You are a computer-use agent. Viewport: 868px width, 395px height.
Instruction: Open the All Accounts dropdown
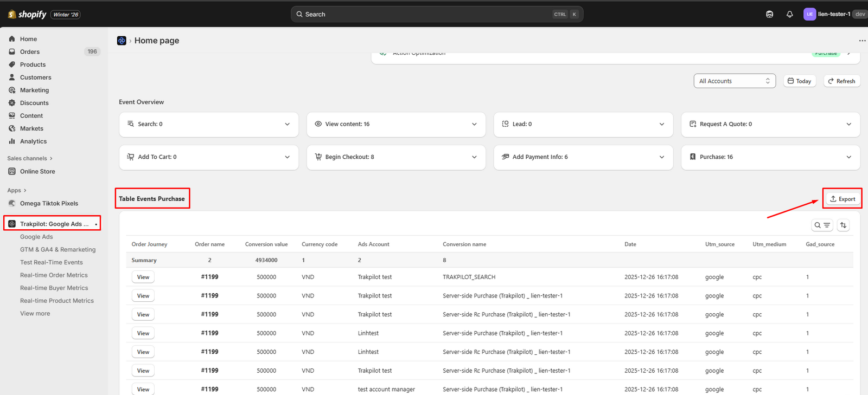click(x=735, y=81)
